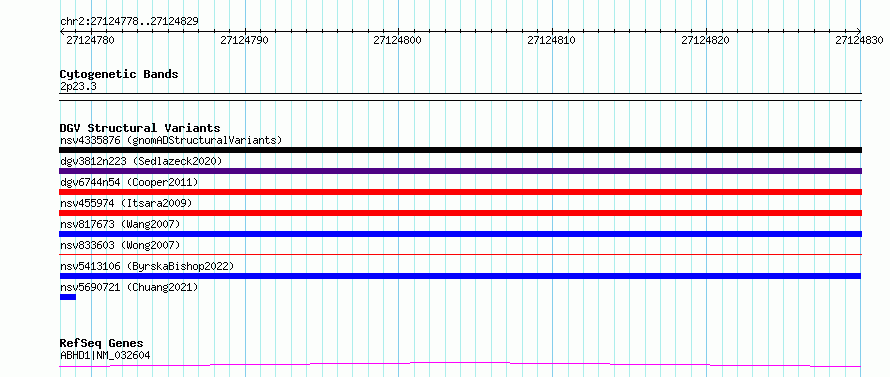The image size is (890, 377).
Task: Click the nsv833603 Wong2007 label
Action: click(x=120, y=245)
